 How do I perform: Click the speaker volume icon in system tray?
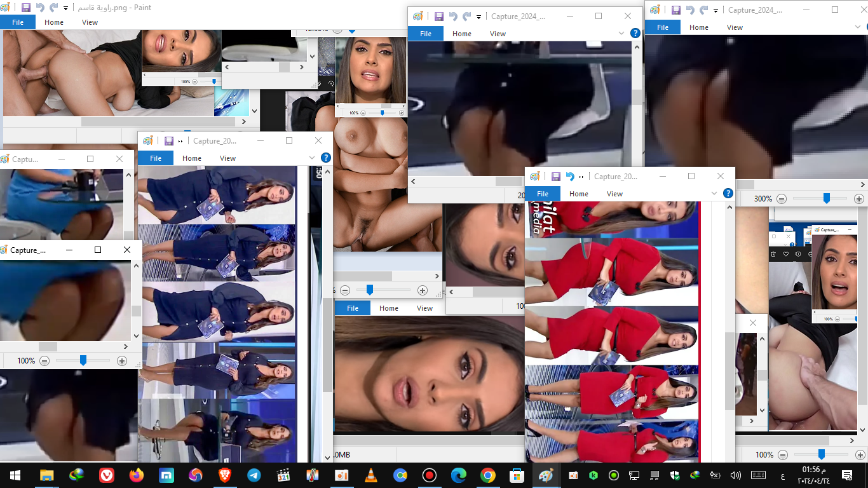[736, 475]
